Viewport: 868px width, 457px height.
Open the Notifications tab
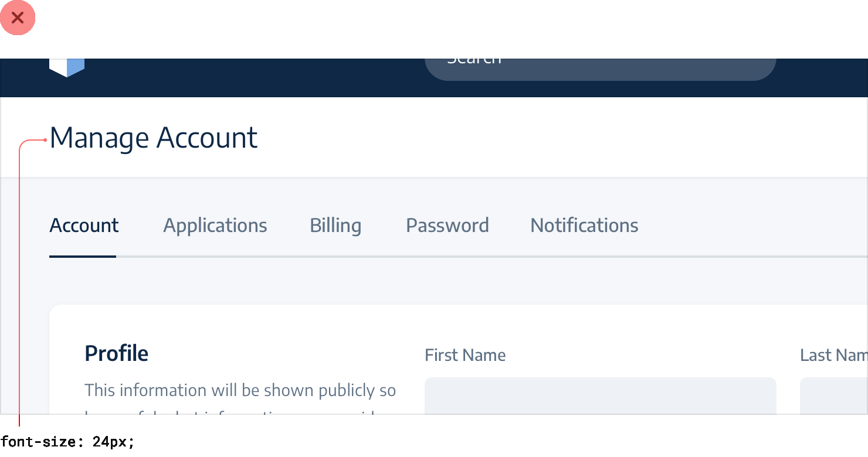[x=584, y=226]
